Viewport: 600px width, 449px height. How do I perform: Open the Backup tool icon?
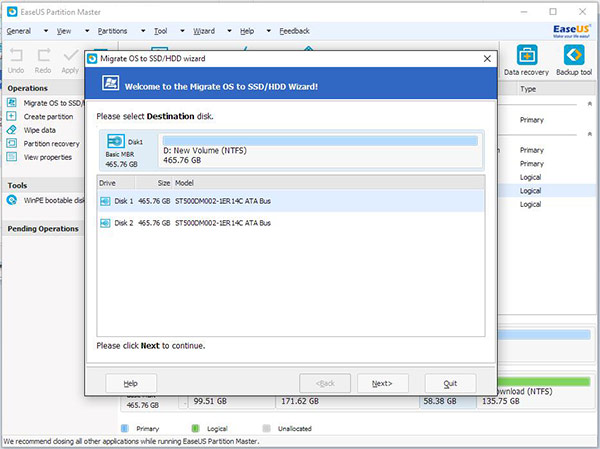(574, 55)
